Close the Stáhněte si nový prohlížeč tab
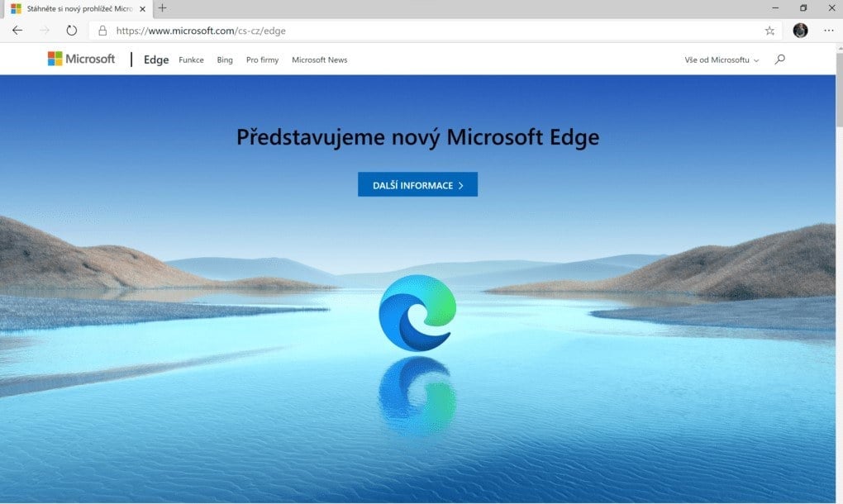This screenshot has width=843, height=504. 142,8
